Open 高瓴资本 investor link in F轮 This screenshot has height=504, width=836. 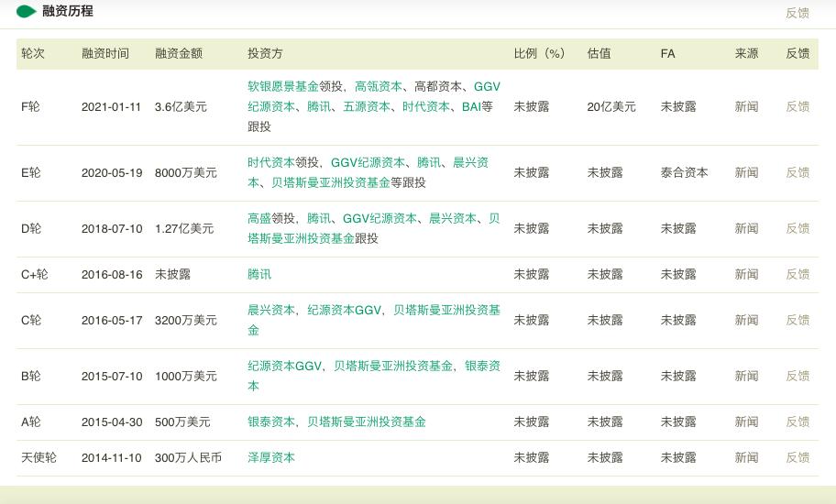pos(379,86)
